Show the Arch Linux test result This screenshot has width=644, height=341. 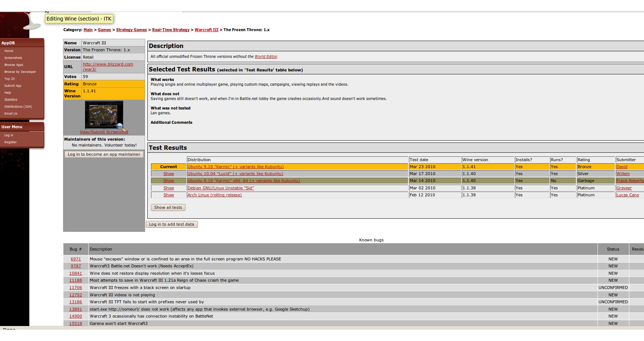pyautogui.click(x=169, y=195)
